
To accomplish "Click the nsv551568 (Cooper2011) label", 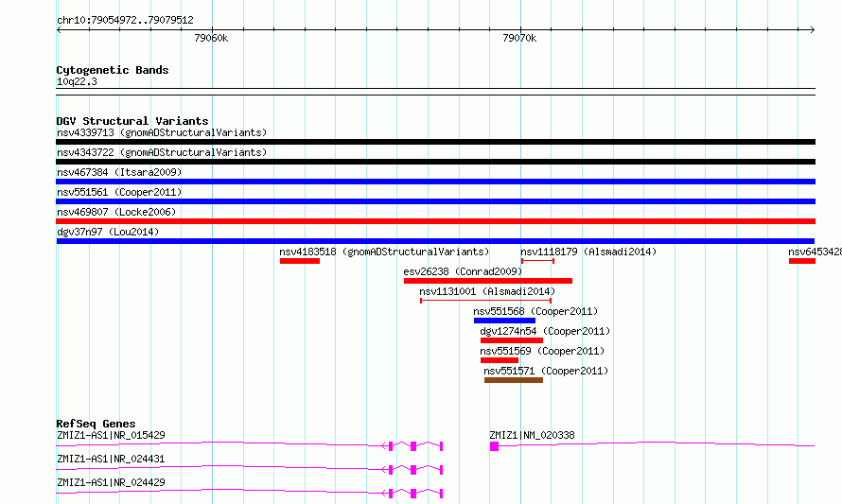I will 535,311.
